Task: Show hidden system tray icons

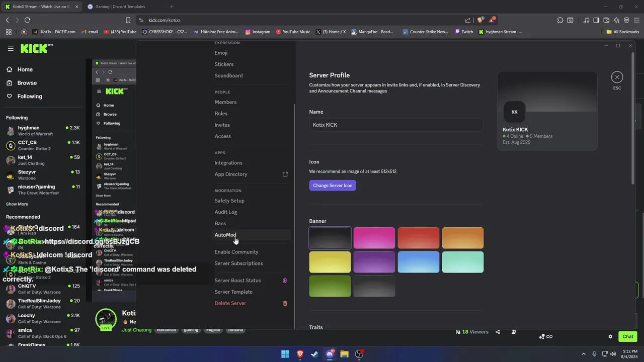Action: [584, 354]
